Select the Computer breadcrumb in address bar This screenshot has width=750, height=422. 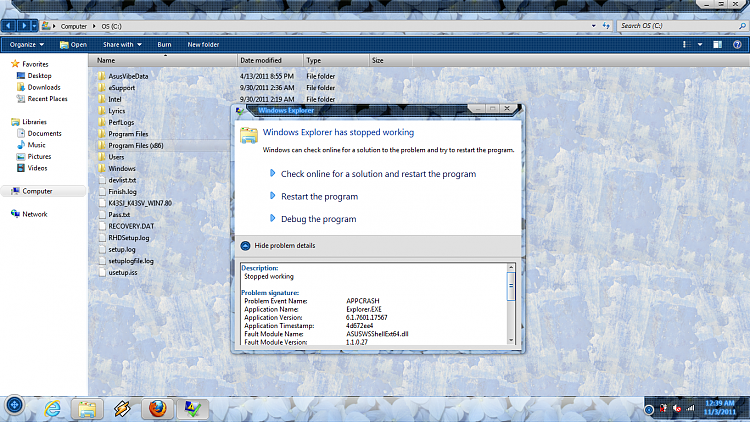74,26
